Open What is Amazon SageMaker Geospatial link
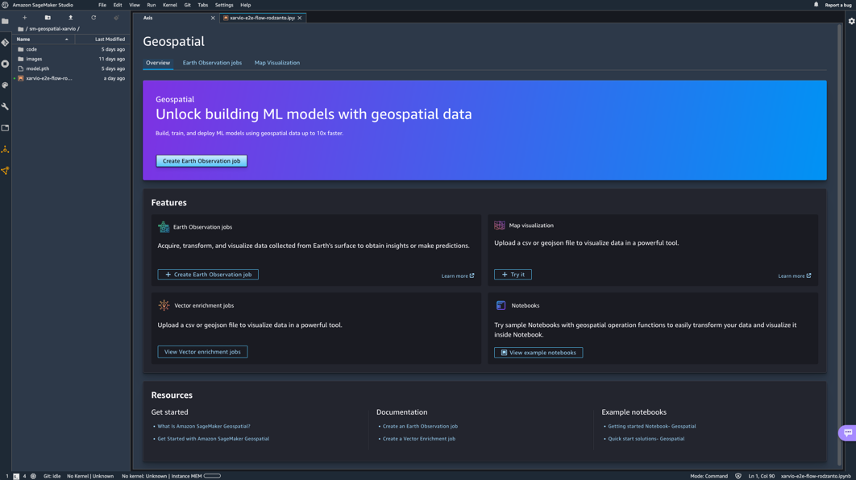 point(204,426)
